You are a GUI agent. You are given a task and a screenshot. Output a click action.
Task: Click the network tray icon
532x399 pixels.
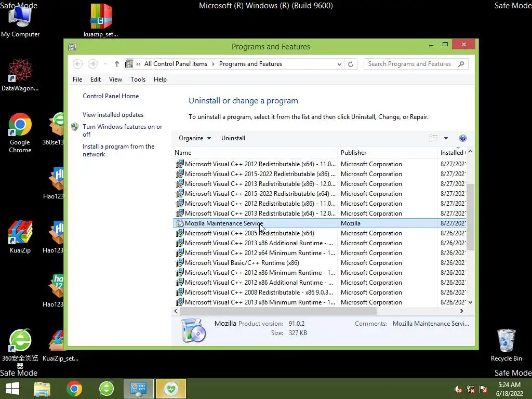pos(471,389)
